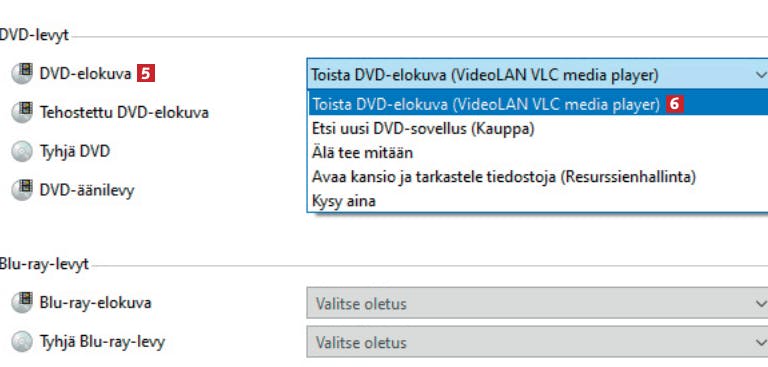
Task: Collapse the DVD-elokuva dropdown via its chevron
Action: point(761,75)
